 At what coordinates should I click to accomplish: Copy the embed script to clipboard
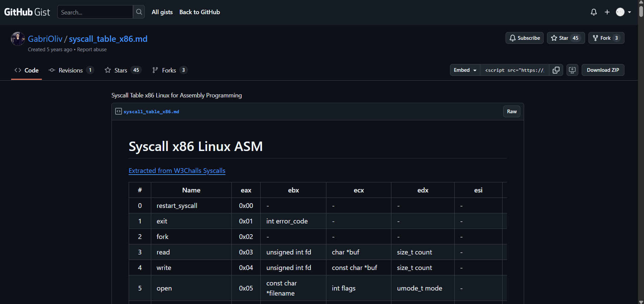(556, 70)
